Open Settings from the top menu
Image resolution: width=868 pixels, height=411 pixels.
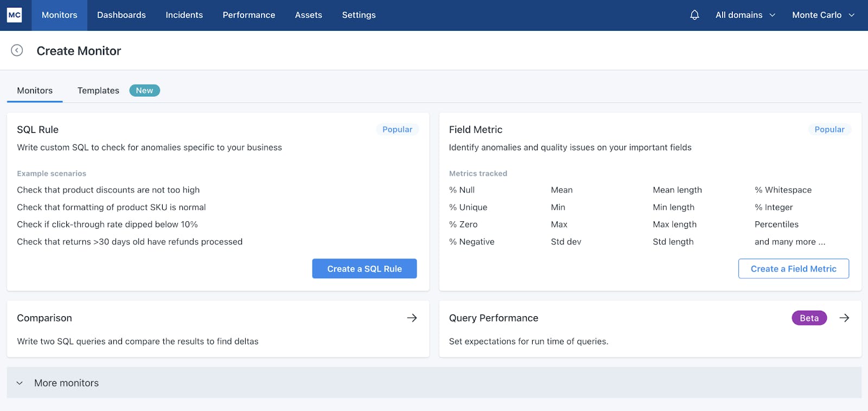[x=359, y=15]
